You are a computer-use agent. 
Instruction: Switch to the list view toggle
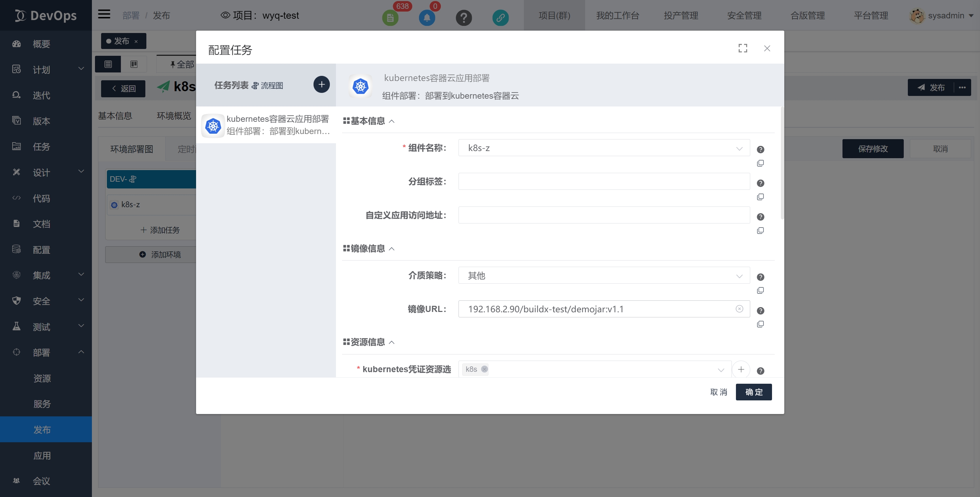[108, 64]
